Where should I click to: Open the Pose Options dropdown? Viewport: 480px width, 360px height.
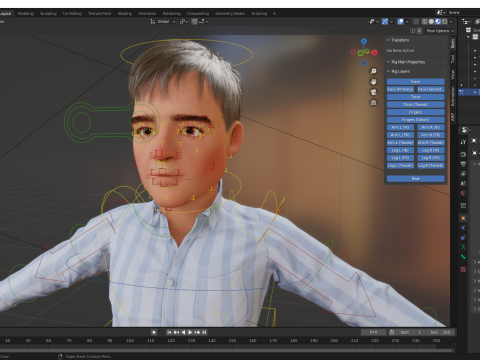click(440, 31)
